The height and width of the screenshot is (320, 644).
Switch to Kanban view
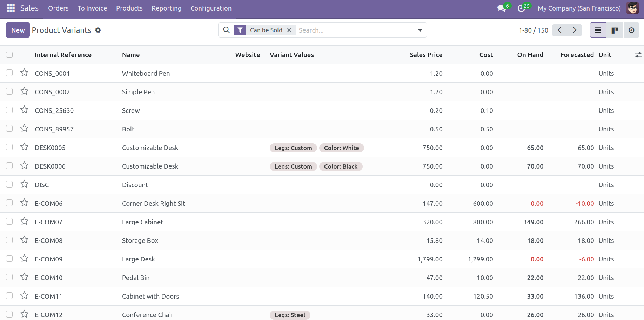click(x=615, y=30)
